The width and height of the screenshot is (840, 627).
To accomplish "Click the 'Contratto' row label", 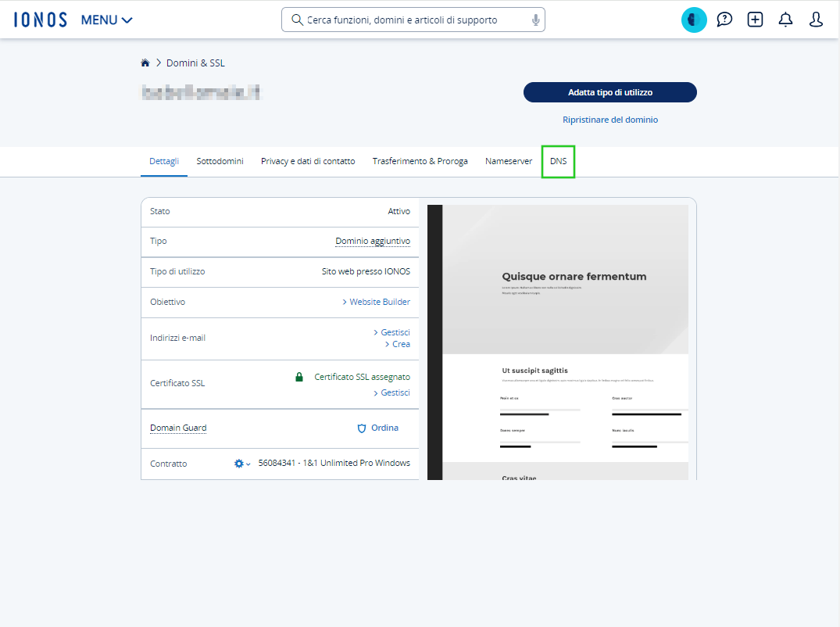I will click(x=169, y=464).
